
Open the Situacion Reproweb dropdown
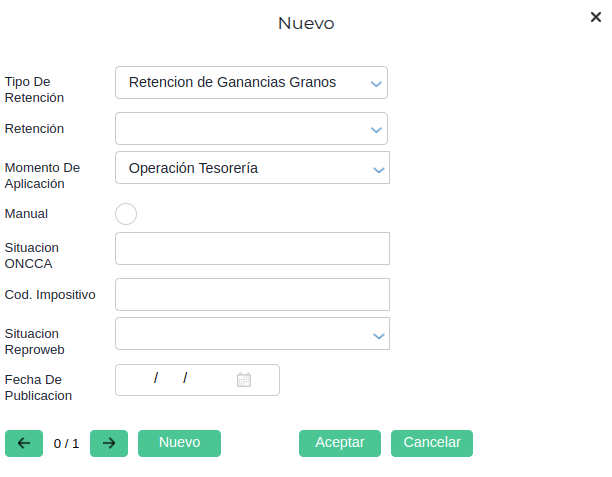250,334
